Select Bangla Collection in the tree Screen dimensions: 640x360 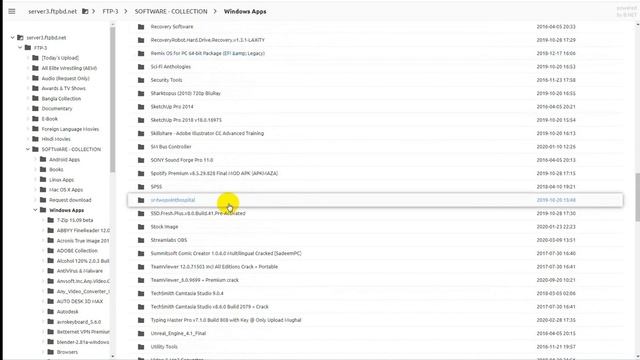61,99
